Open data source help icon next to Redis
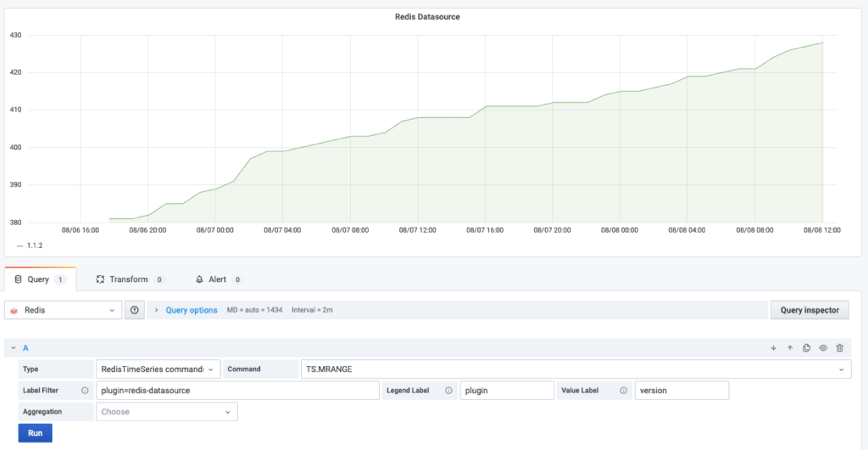 point(134,310)
